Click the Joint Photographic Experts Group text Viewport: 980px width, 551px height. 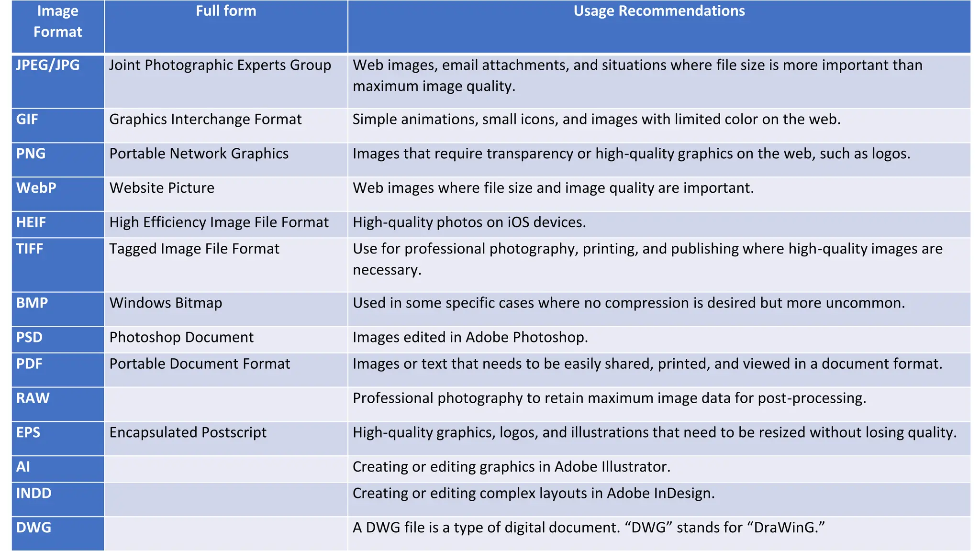point(220,66)
